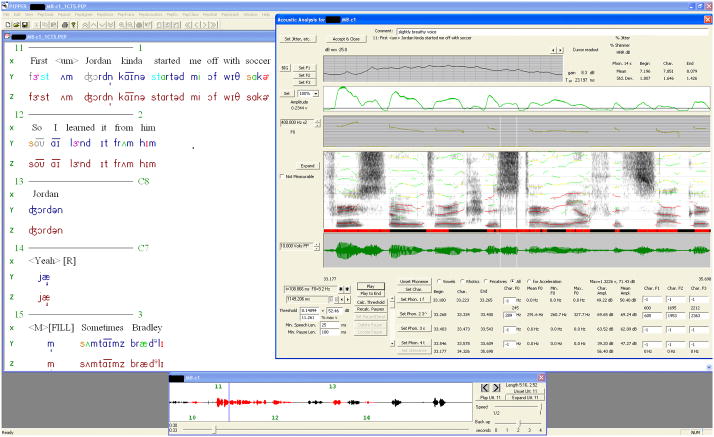The image size is (714, 437).
Task: Click the context Help toolbar icon
Action: tap(75, 23)
